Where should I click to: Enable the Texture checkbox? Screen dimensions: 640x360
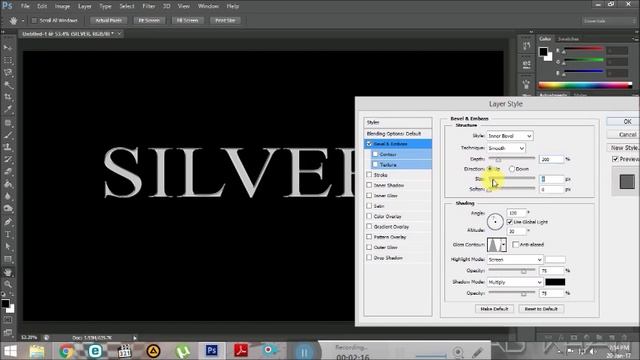(375, 164)
